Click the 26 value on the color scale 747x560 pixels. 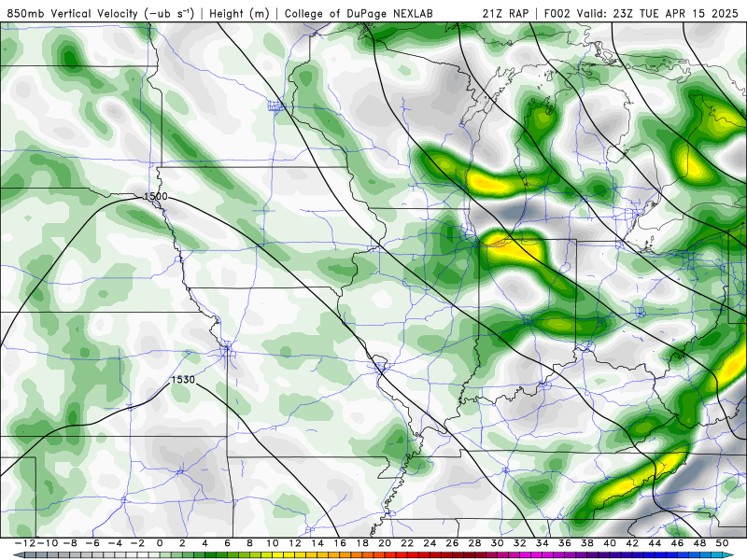tap(452, 543)
